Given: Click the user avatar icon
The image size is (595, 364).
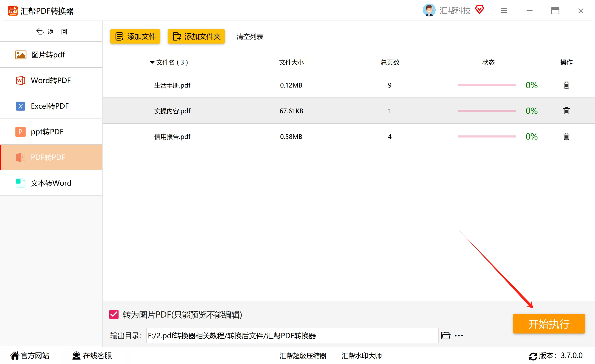Looking at the screenshot, I should (429, 10).
